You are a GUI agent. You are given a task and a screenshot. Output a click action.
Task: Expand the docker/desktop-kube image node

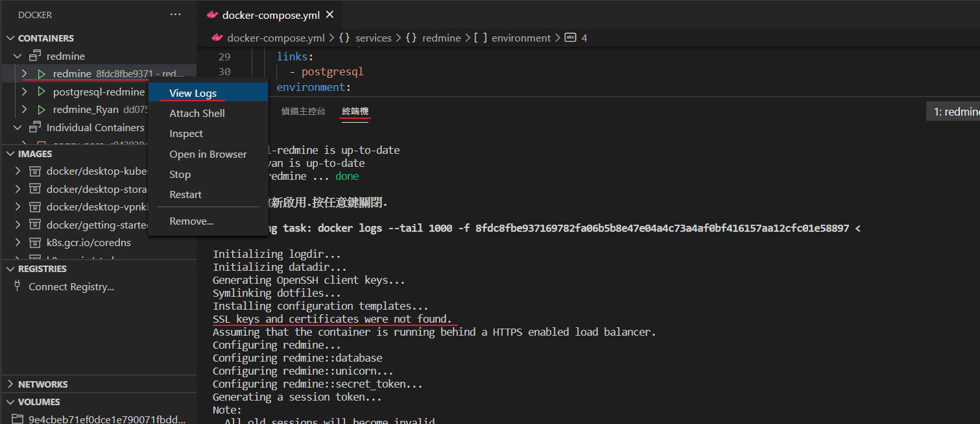[18, 171]
